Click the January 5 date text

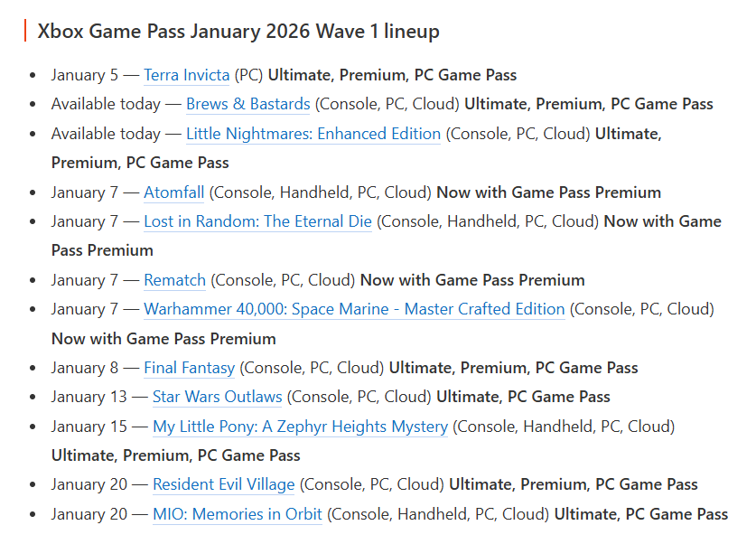coord(85,75)
